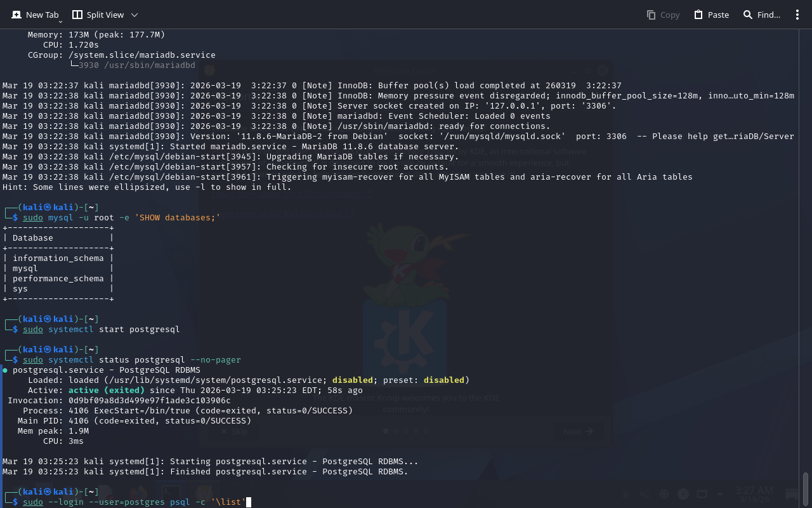Open the three-dot hamburger menu

pyautogui.click(x=797, y=15)
